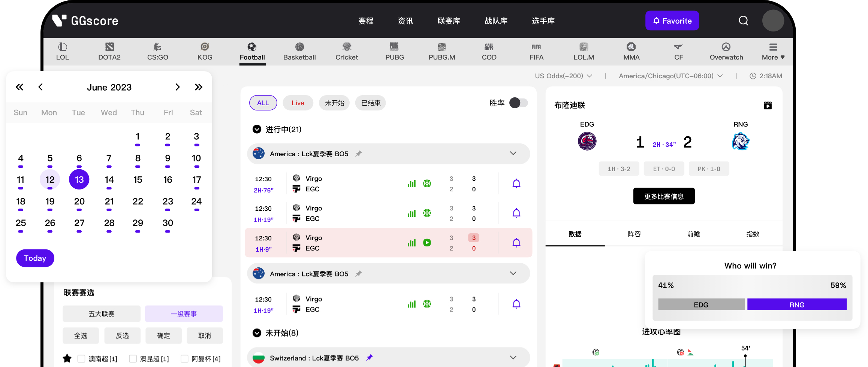The image size is (868, 367).
Task: Vote for the RNG purple bar
Action: (797, 304)
